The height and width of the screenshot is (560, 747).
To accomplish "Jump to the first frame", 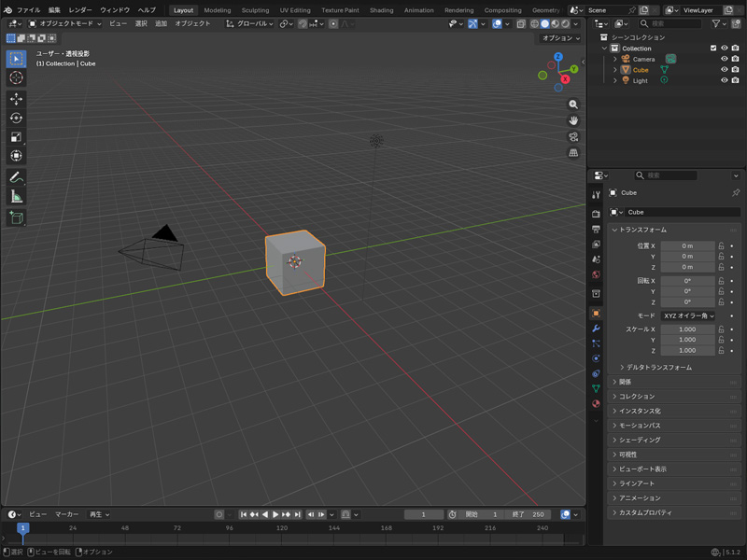I will point(244,515).
